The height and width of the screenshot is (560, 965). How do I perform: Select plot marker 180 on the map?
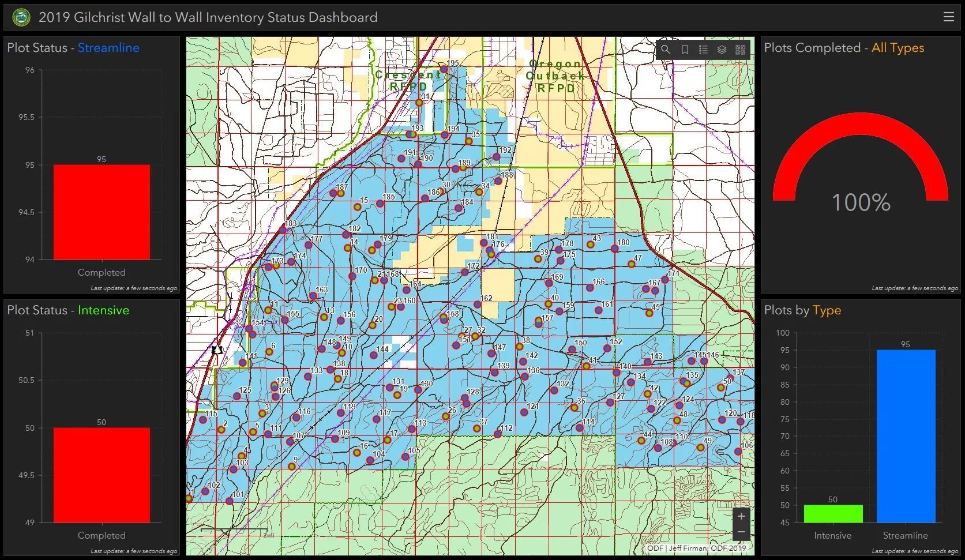click(615, 249)
